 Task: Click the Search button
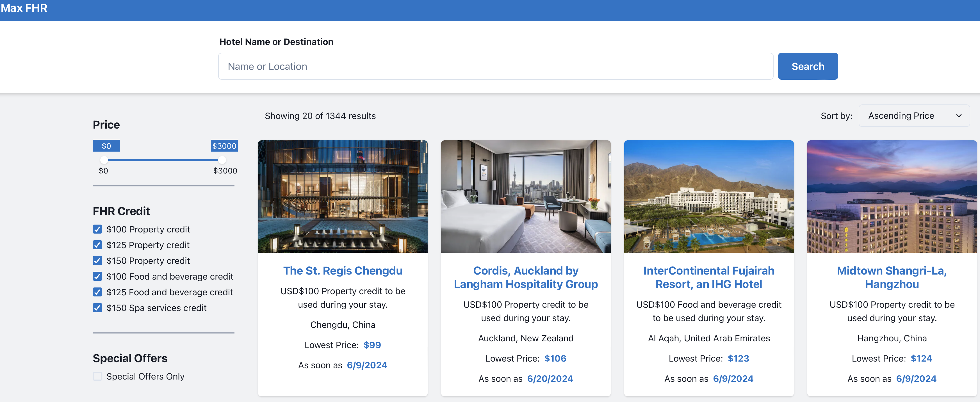point(808,66)
